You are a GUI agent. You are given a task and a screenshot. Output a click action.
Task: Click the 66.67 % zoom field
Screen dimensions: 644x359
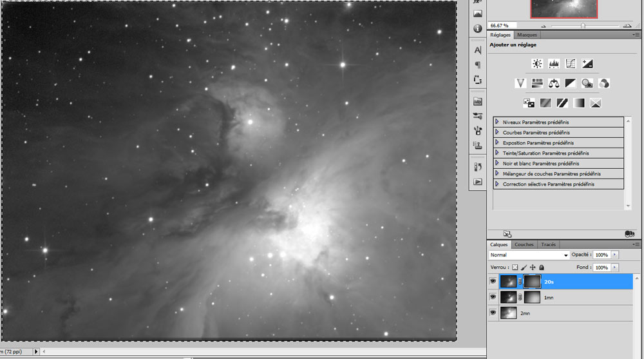[502, 26]
